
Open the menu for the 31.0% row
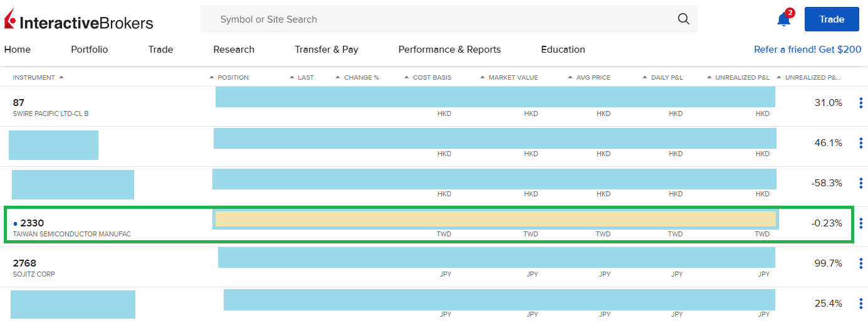point(861,103)
